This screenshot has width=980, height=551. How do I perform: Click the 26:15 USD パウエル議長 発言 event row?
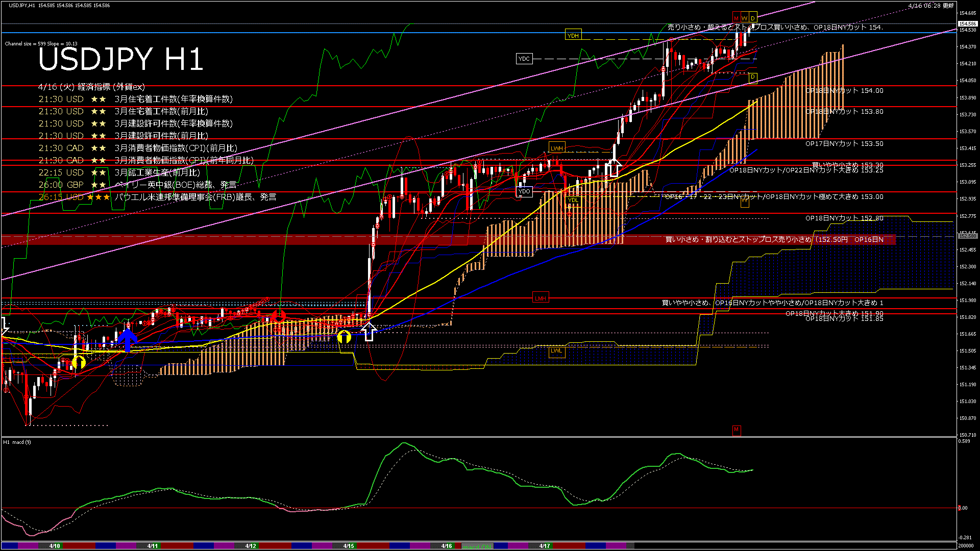157,197
